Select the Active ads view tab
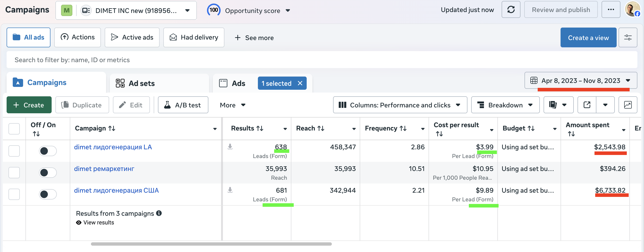Viewport: 644px width, 252px height. click(x=132, y=37)
